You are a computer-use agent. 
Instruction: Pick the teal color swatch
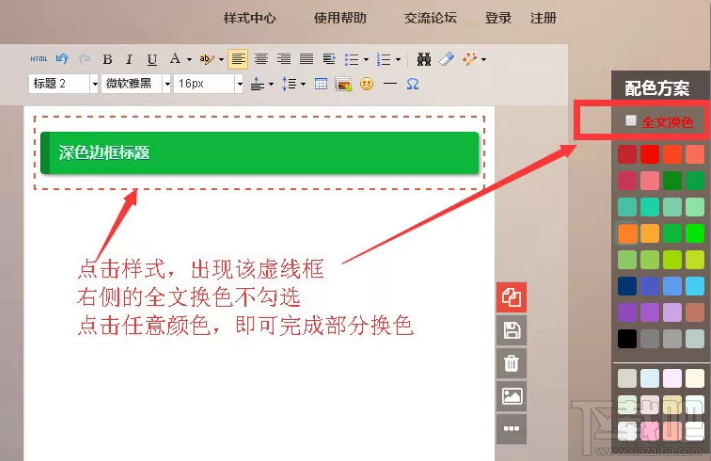point(628,207)
